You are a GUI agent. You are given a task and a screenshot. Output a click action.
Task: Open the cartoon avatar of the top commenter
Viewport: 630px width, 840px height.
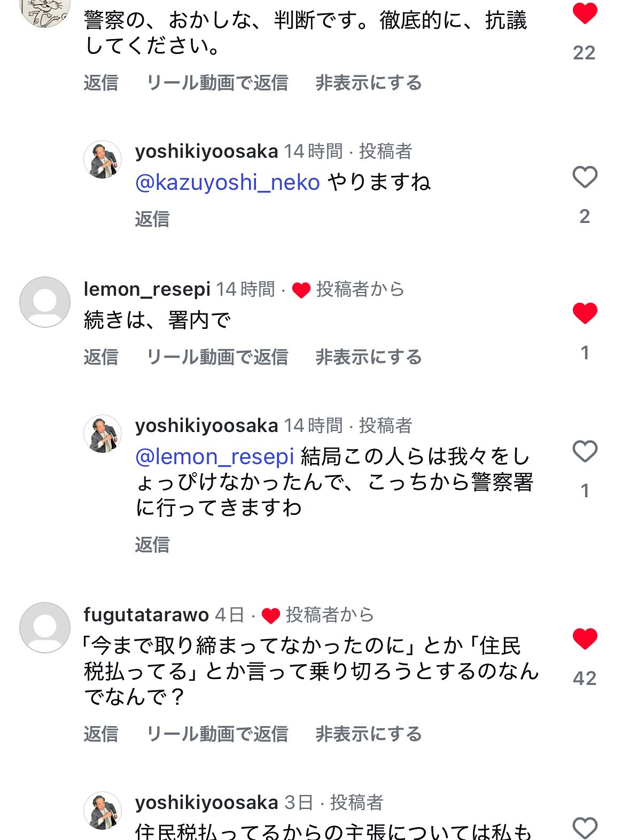click(45, 11)
